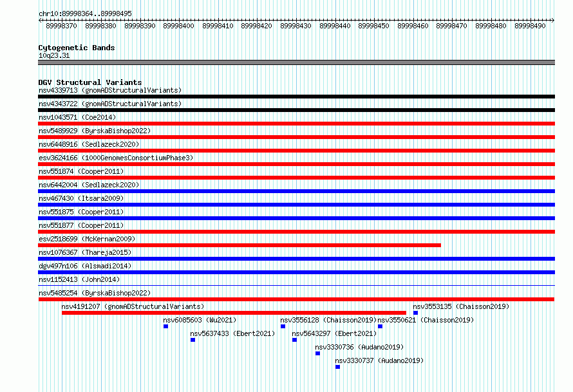This screenshot has width=573, height=392.
Task: Select the blue bar under nsv551875 (Cooper2011)
Action: 296,218
